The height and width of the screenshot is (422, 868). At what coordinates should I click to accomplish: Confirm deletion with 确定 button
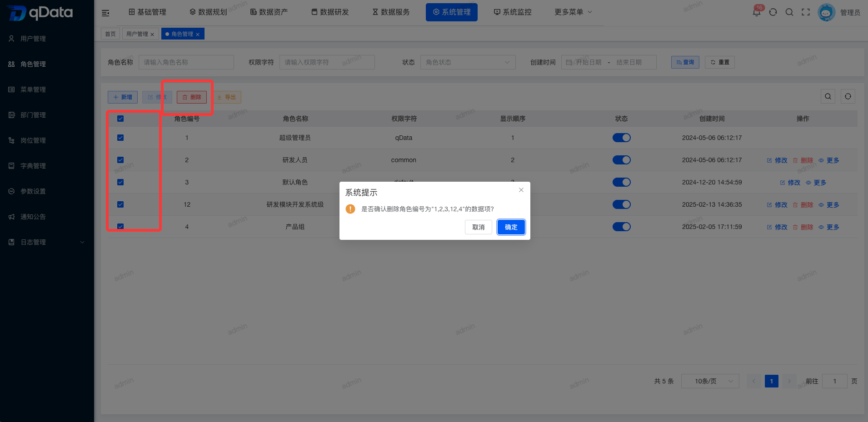click(511, 227)
